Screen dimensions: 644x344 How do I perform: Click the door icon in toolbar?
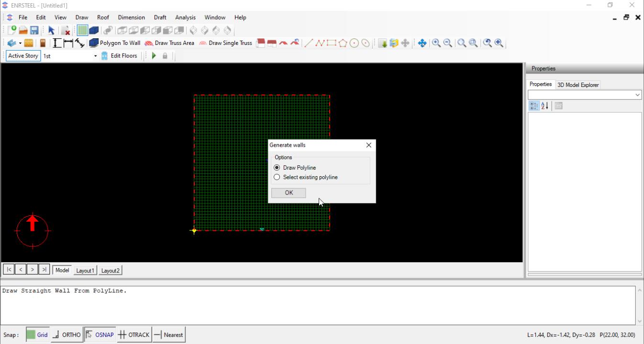tap(43, 43)
